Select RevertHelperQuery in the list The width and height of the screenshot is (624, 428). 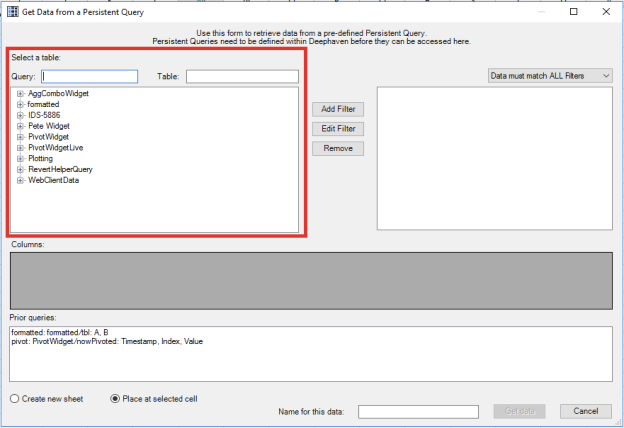tap(60, 170)
